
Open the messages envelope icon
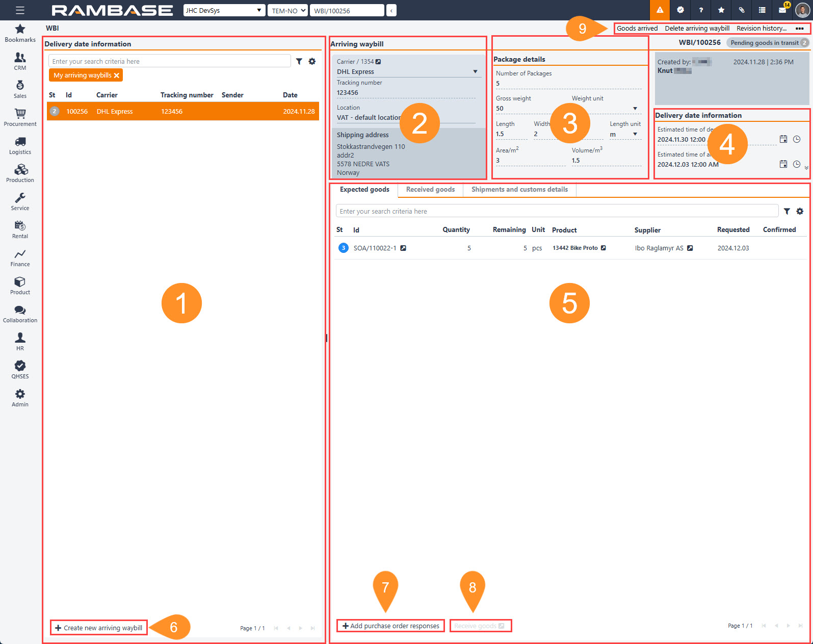(782, 10)
